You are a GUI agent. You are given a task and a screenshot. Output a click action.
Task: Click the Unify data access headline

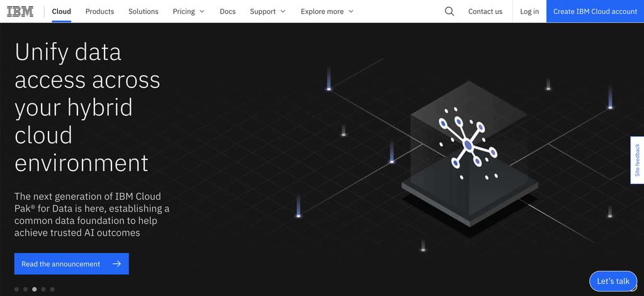point(87,107)
